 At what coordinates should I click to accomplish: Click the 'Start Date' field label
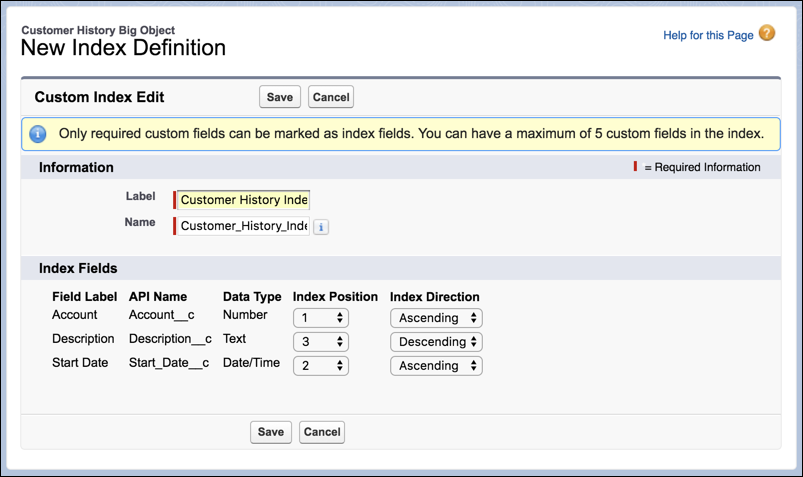coord(80,363)
